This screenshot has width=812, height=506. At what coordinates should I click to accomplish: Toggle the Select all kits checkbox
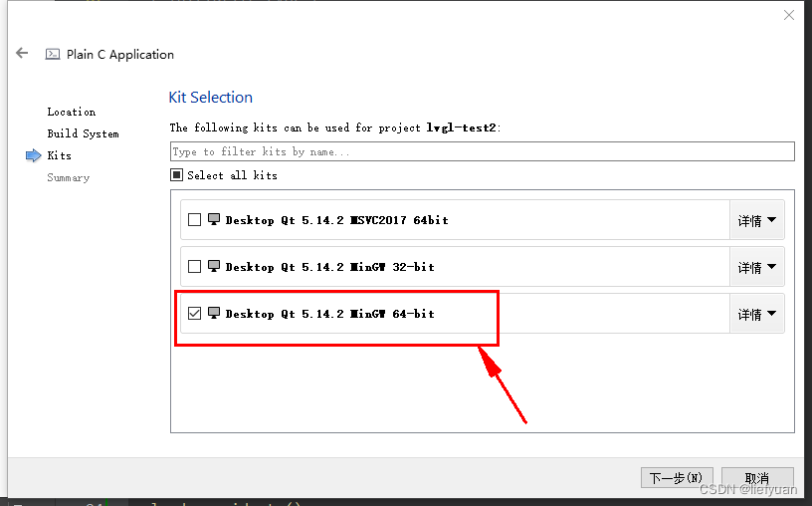tap(176, 175)
